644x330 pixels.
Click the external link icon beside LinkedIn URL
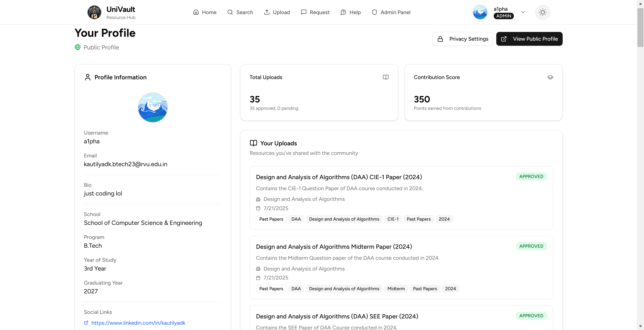(86, 323)
